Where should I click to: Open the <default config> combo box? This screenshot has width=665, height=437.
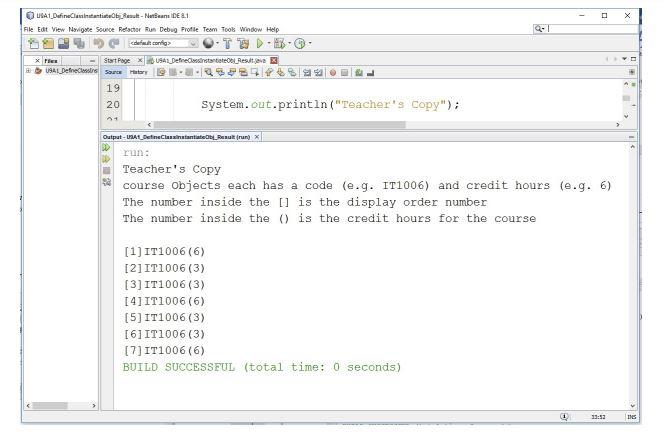[163, 43]
